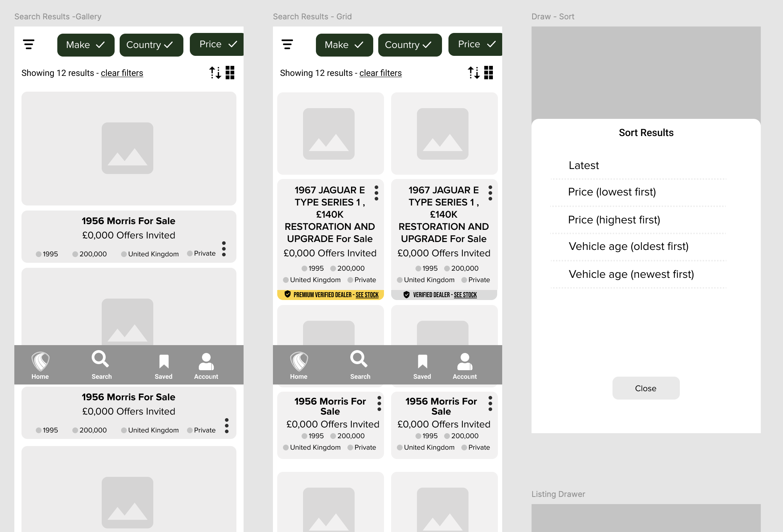The height and width of the screenshot is (532, 783).
Task: Open three-dot menu on Premium Verified Jaguar card
Action: (x=376, y=193)
